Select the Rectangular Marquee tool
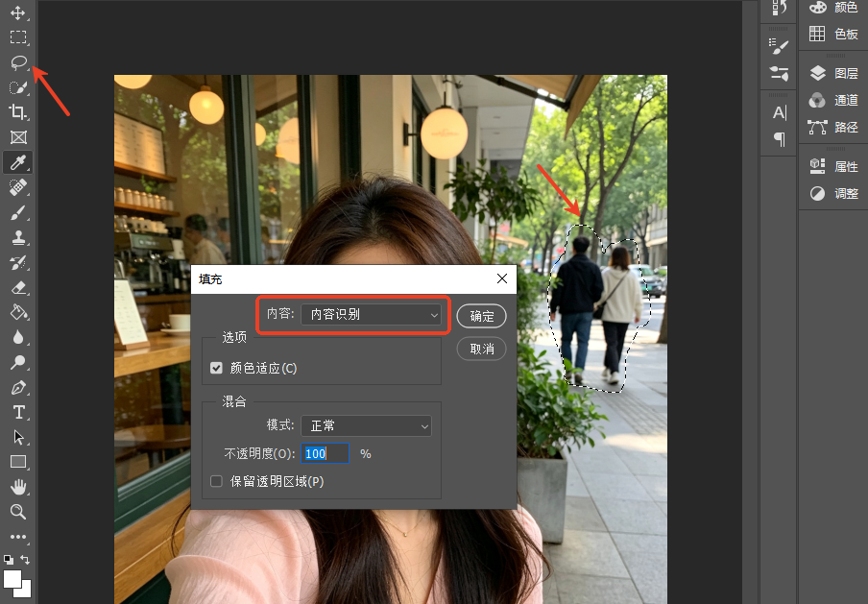This screenshot has width=868, height=604. point(17,37)
